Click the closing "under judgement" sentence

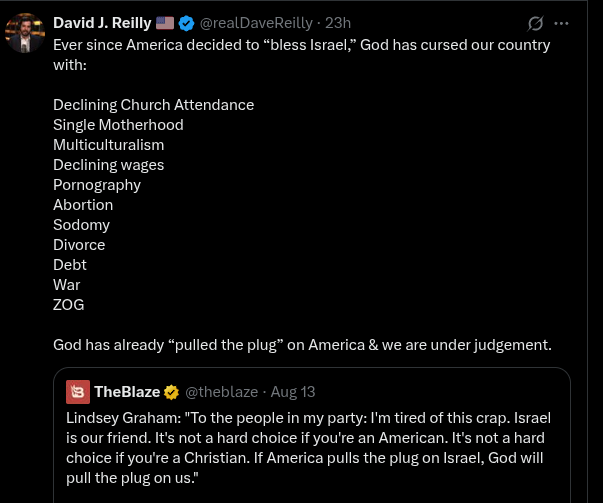click(x=301, y=345)
